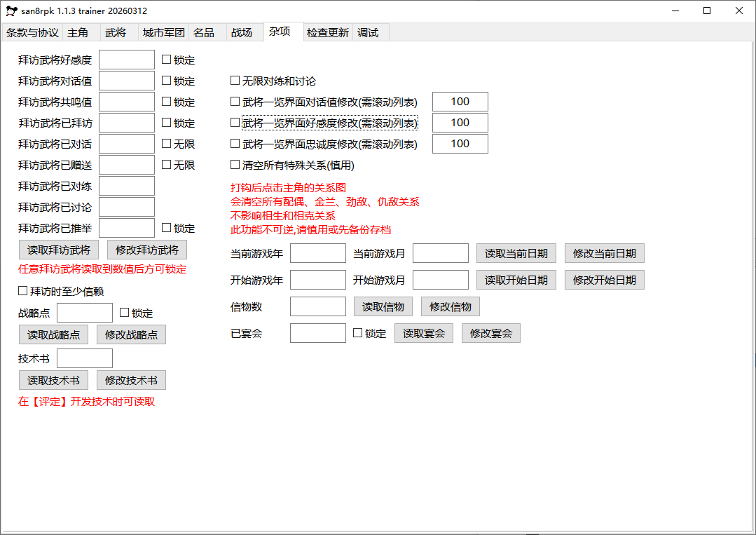Image resolution: width=756 pixels, height=535 pixels.
Task: Click 读取当前日期 button
Action: (x=516, y=253)
